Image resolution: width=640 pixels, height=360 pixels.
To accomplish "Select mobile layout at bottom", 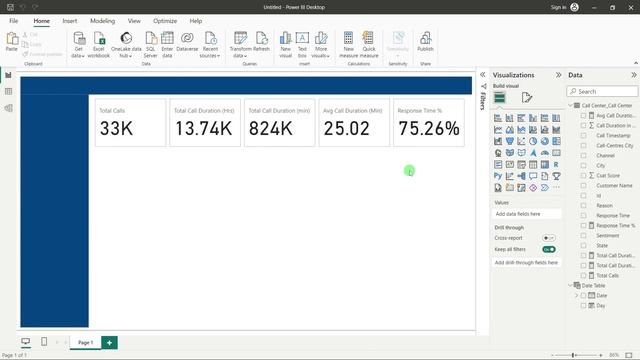I will pos(44,342).
